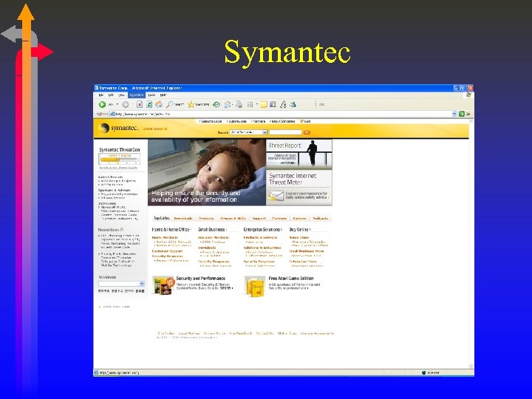Click the green Back button in IE toolbar

[102, 104]
